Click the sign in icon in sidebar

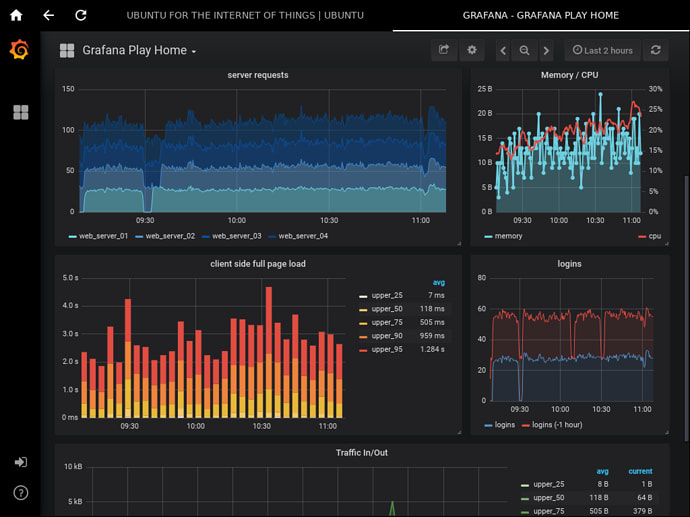tap(21, 462)
